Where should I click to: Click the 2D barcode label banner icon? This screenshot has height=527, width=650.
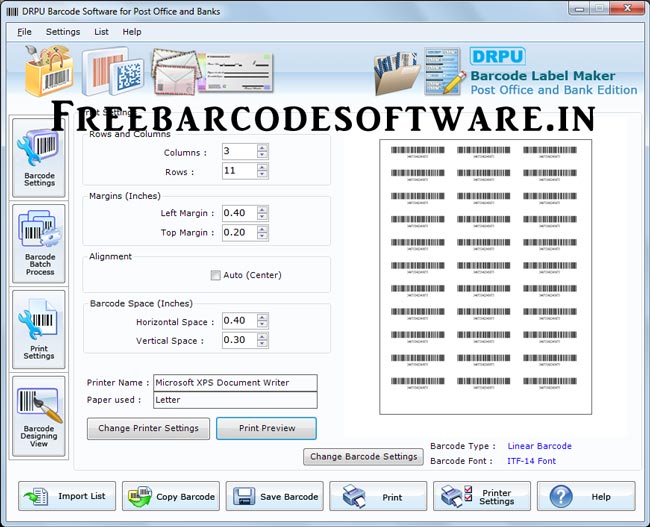click(113, 71)
